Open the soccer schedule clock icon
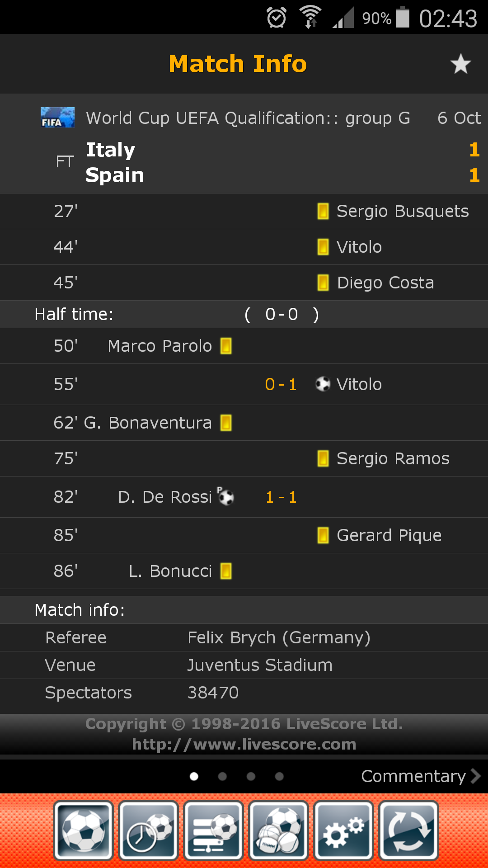 tap(148, 830)
